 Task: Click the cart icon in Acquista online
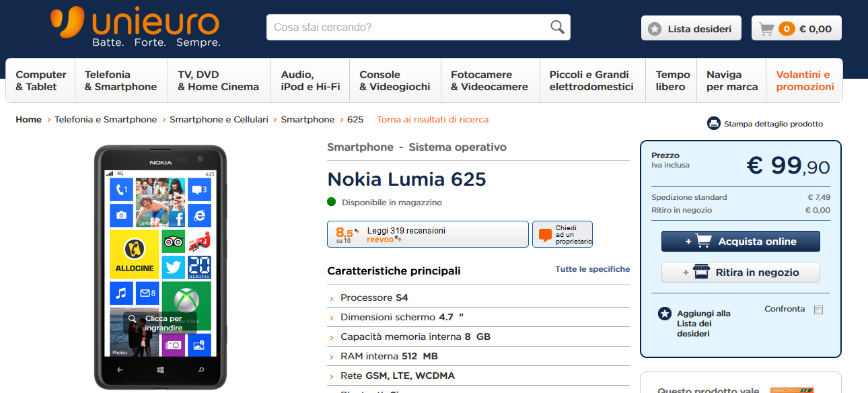click(704, 241)
